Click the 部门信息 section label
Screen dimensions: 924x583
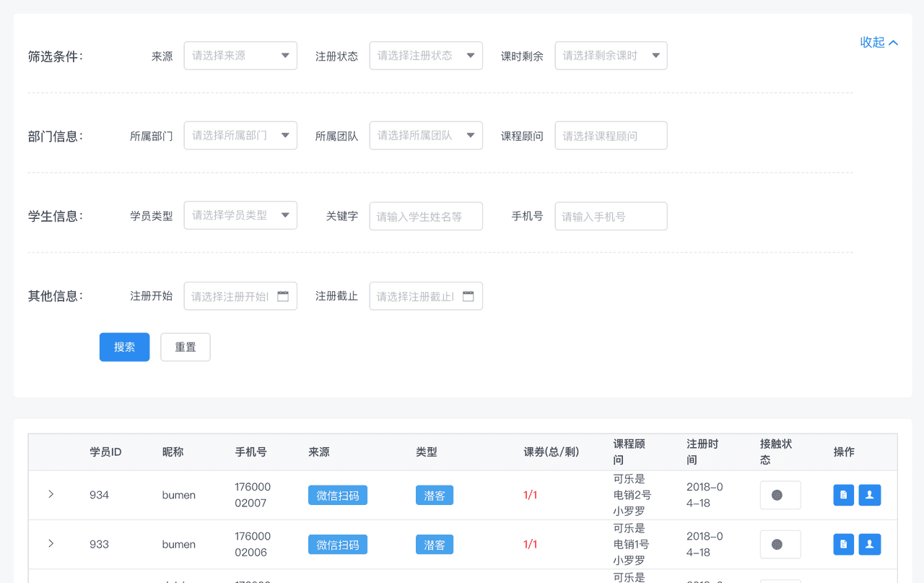pyautogui.click(x=56, y=136)
